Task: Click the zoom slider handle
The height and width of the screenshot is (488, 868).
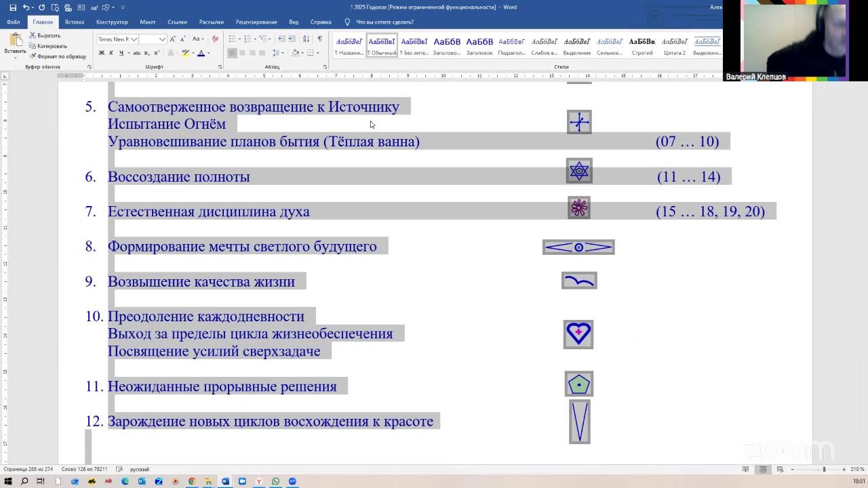Action: pyautogui.click(x=825, y=469)
